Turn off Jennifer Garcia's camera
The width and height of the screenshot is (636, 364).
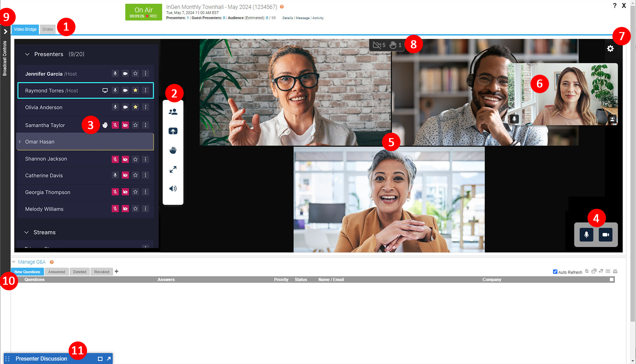coord(125,74)
